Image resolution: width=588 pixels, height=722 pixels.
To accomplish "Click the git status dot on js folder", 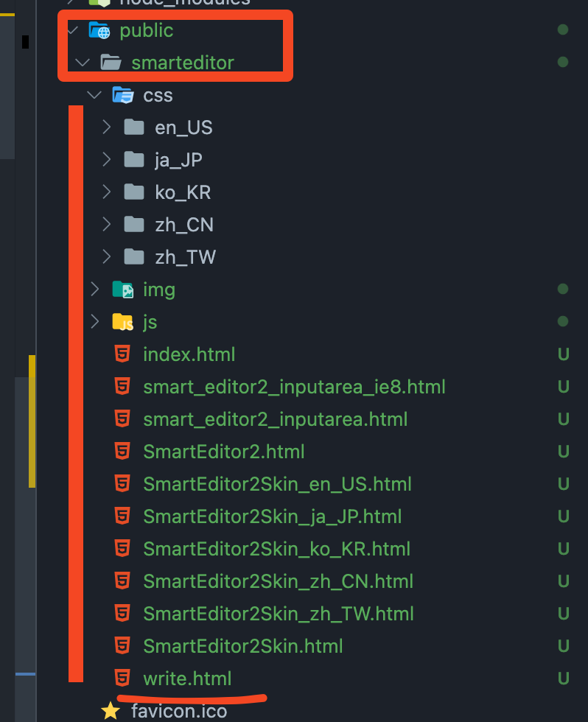I will pos(563,321).
